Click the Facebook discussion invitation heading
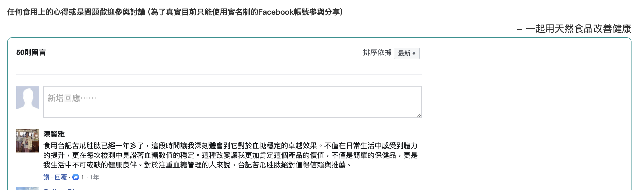Image resolution: width=644 pixels, height=190 pixels. [x=175, y=12]
